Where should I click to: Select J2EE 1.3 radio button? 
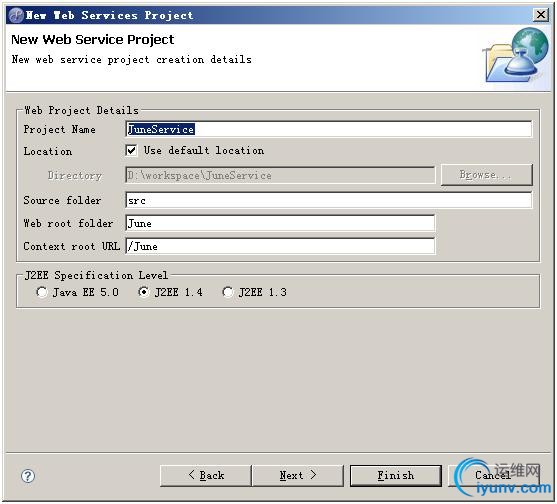[x=227, y=292]
